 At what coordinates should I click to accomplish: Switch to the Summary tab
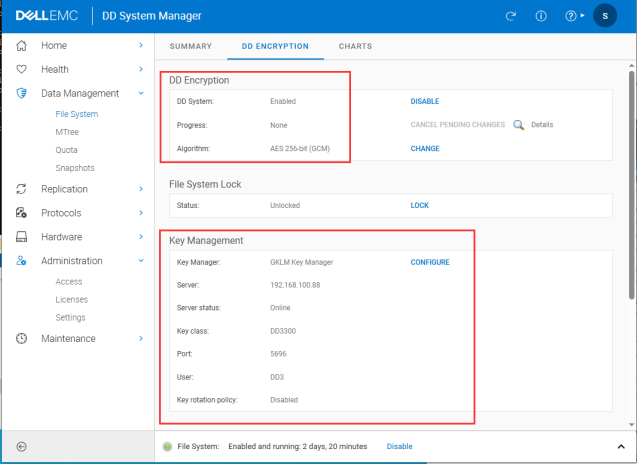pyautogui.click(x=191, y=46)
